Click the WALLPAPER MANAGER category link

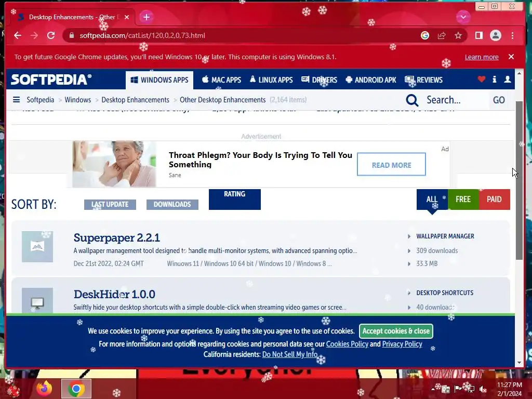pyautogui.click(x=445, y=236)
